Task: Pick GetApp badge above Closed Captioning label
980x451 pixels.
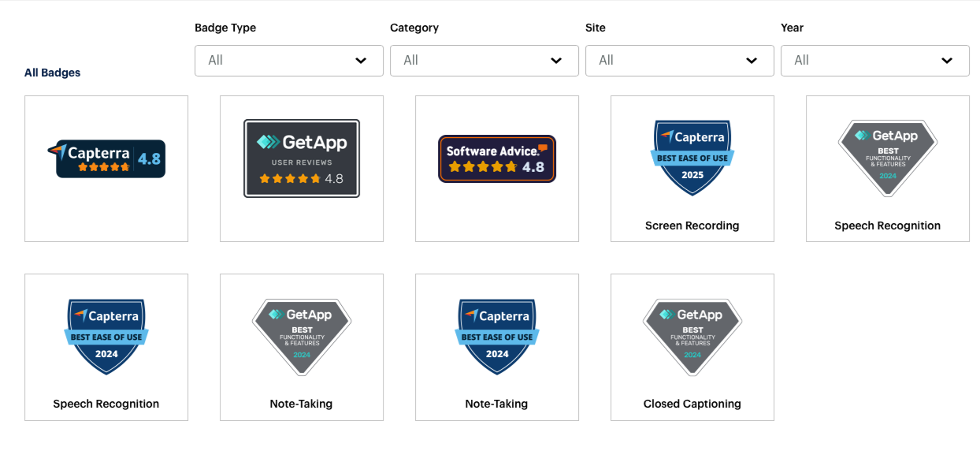Action: (692, 337)
